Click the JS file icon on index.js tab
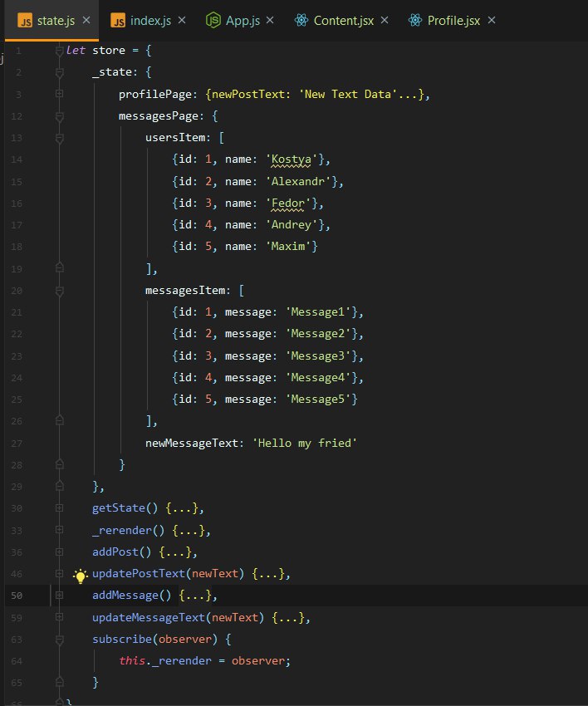The height and width of the screenshot is (706, 588). (118, 21)
